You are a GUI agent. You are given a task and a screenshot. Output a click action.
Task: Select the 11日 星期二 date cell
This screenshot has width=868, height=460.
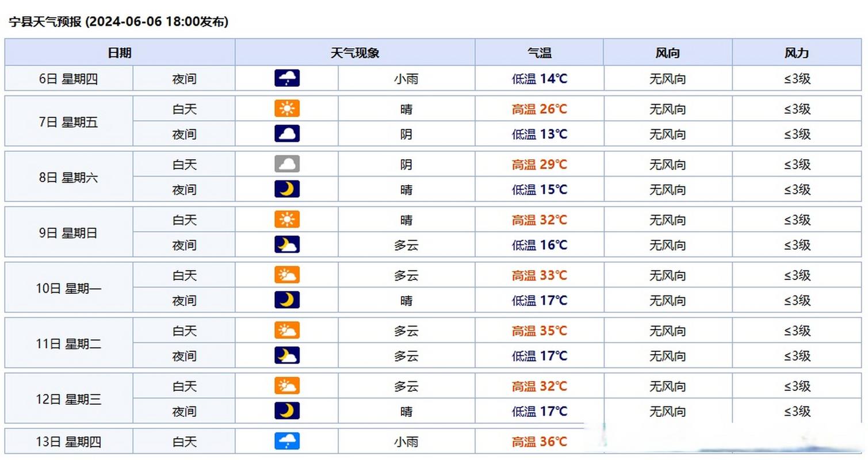click(69, 344)
